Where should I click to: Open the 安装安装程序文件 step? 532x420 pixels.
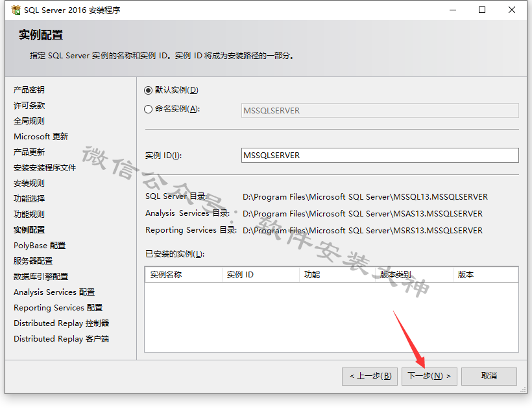tap(45, 168)
